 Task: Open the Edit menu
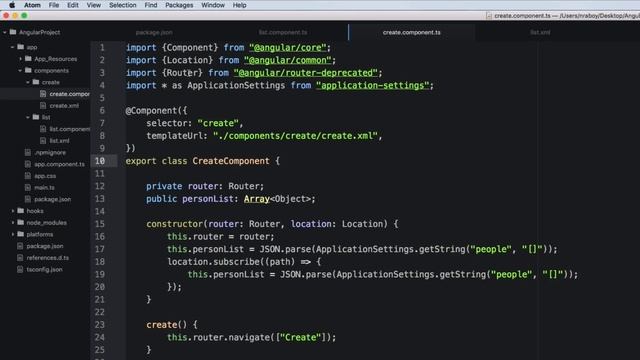[x=73, y=5]
